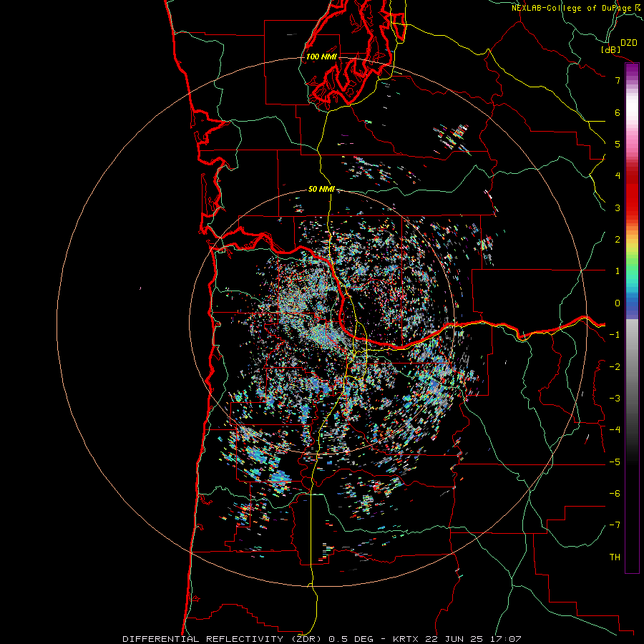Click the -5 value on color scale
This screenshot has height=644, width=644.
(615, 462)
